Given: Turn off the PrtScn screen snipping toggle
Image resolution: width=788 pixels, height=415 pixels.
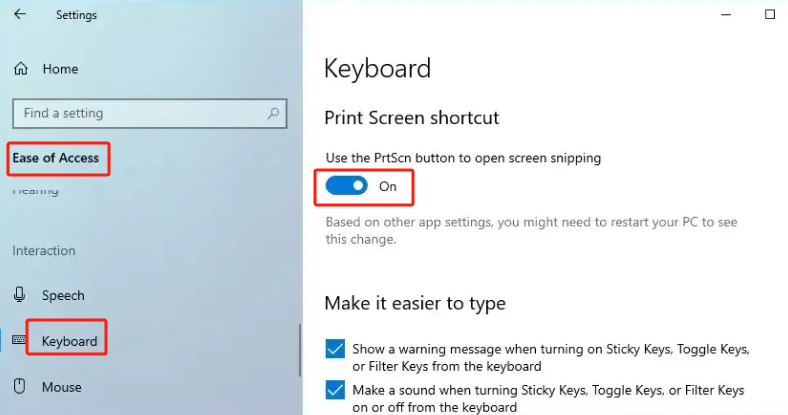Looking at the screenshot, I should (347, 186).
